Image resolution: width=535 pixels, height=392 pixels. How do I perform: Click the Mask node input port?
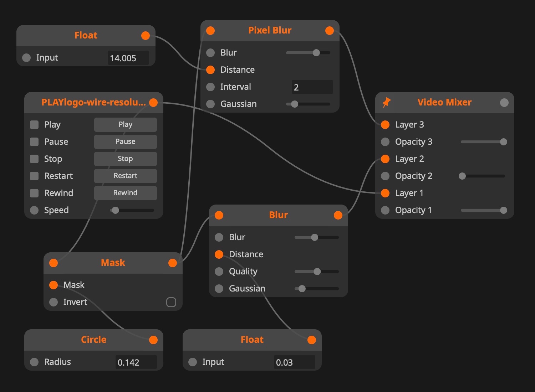click(x=53, y=263)
